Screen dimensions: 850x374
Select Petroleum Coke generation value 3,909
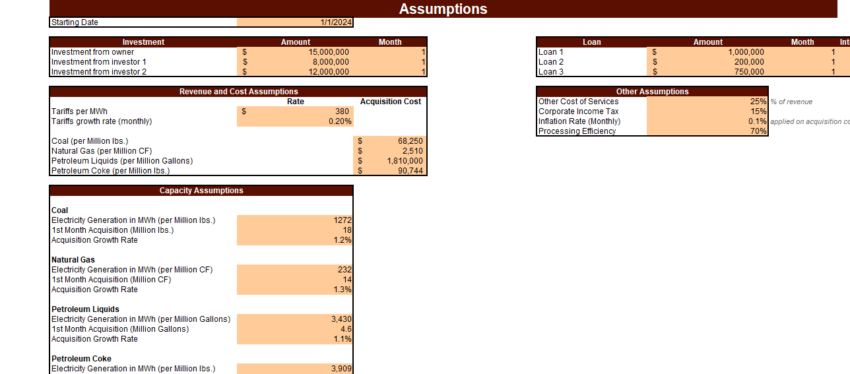coord(295,368)
